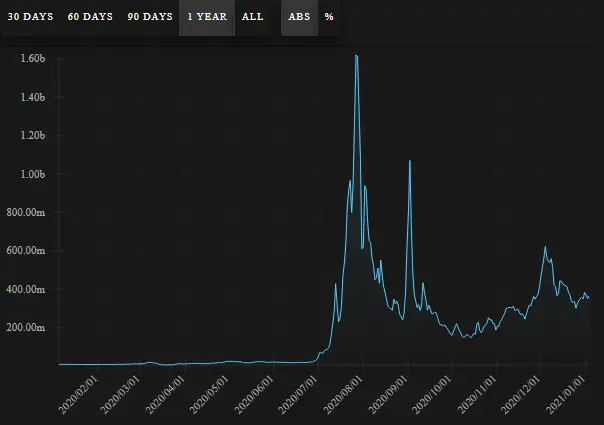604x425 pixels.
Task: Select the 30 DAYS range tab
Action: pos(30,17)
